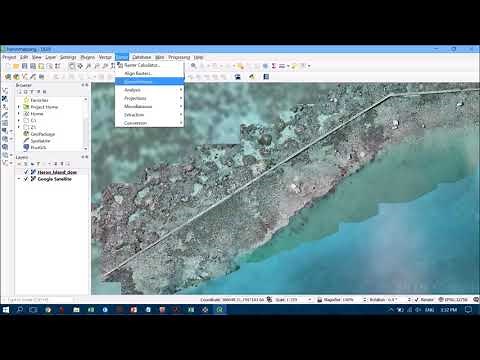Viewport: 480px width, 360px height.
Task: Click the Add Group icon in the Layers panel
Action: (x=26, y=164)
